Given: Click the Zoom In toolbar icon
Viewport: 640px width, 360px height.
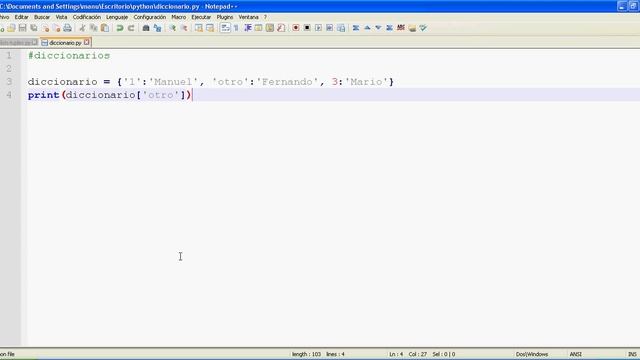Looking at the screenshot, I should pyautogui.click(x=172, y=28).
